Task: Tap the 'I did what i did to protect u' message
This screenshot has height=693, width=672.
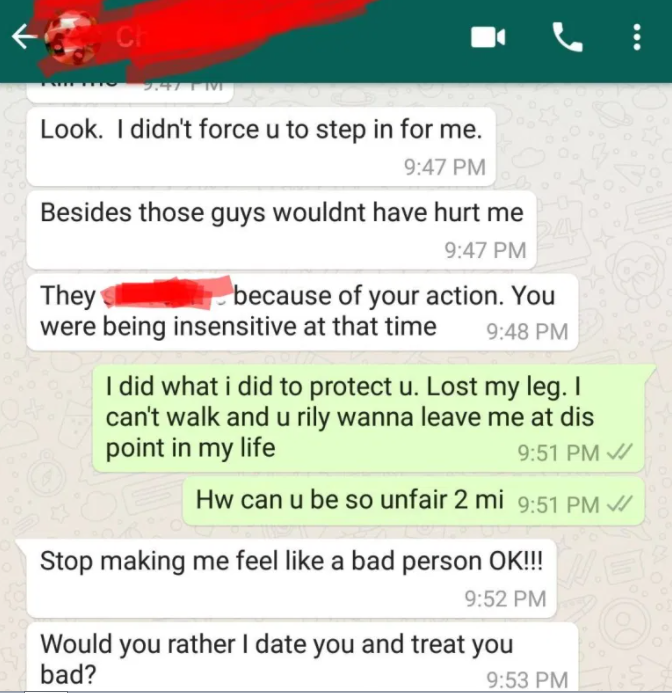Action: coord(368,418)
